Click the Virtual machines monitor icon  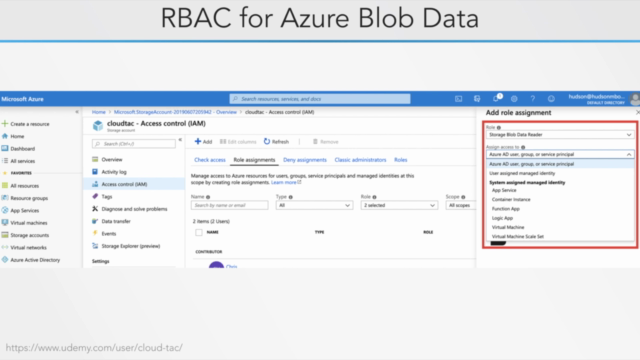pyautogui.click(x=5, y=222)
